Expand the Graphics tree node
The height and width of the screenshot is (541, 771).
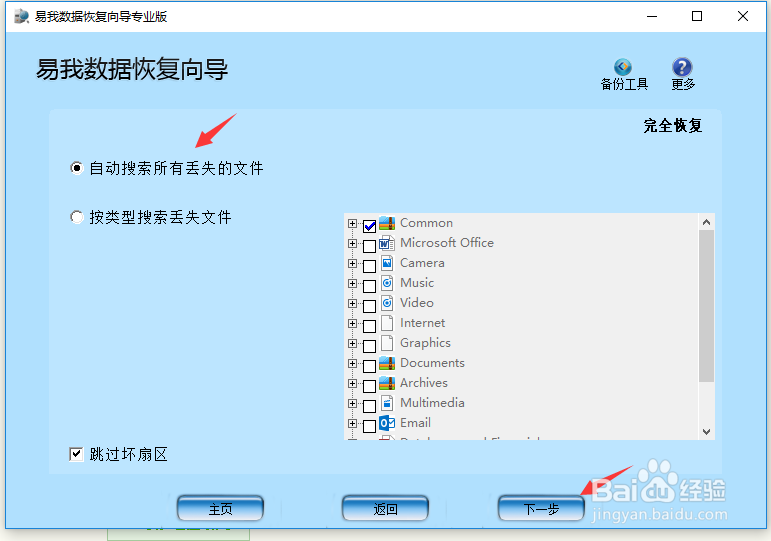coord(352,343)
